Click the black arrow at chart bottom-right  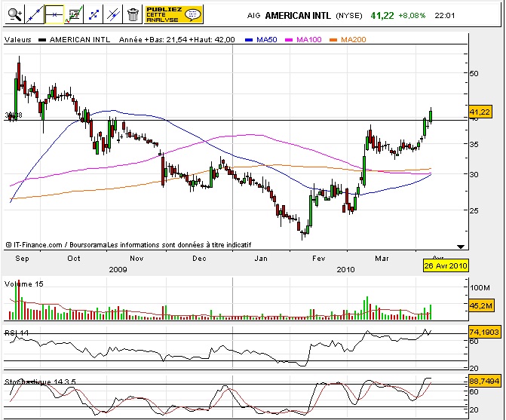tap(461, 247)
